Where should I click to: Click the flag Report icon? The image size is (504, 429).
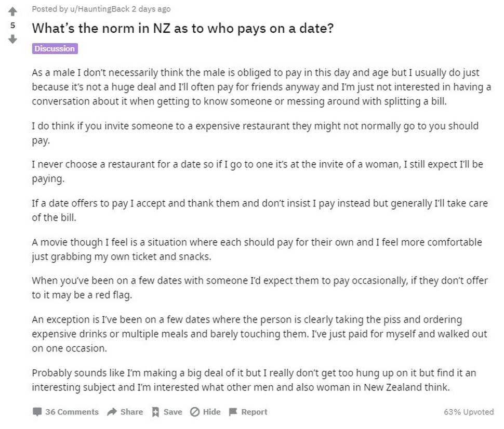click(x=233, y=412)
